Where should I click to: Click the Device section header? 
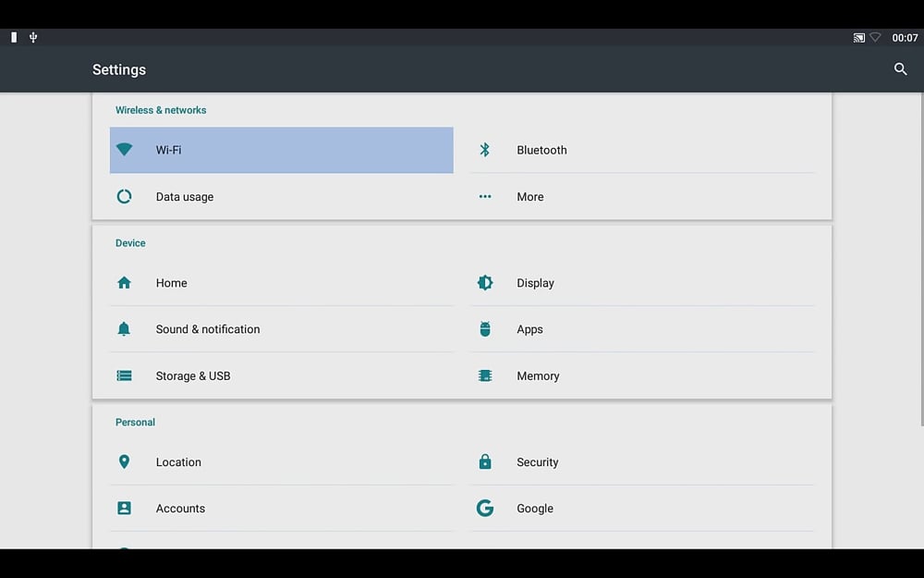130,243
